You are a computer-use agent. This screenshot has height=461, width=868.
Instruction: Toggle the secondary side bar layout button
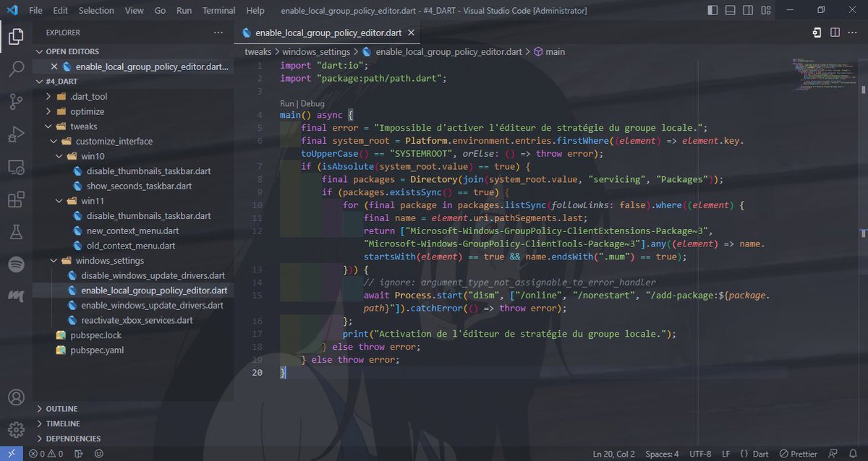[749, 10]
